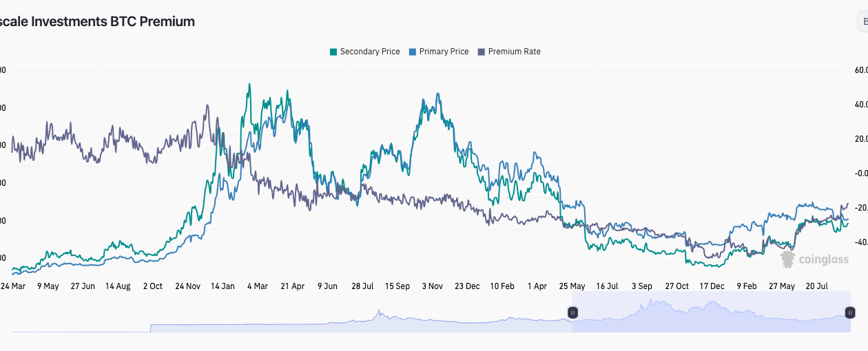This screenshot has height=351, width=868.
Task: Click the 4 Mar date label
Action: pyautogui.click(x=258, y=286)
